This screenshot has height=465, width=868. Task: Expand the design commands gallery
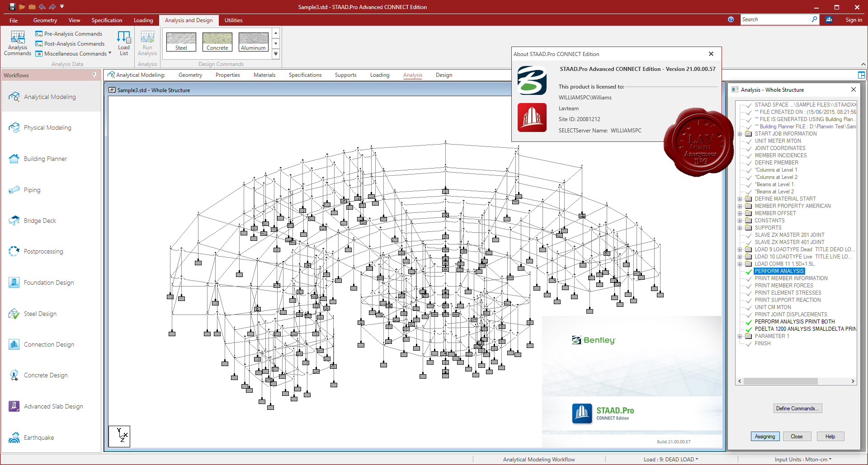276,54
